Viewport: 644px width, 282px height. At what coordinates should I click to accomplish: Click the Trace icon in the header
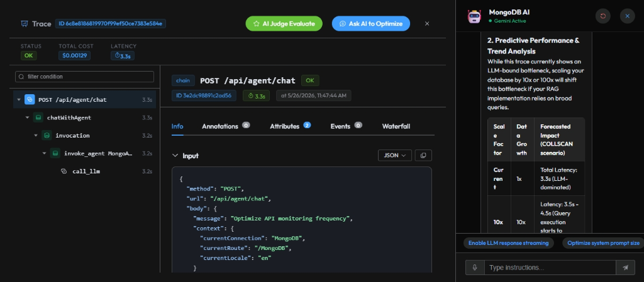(x=25, y=24)
